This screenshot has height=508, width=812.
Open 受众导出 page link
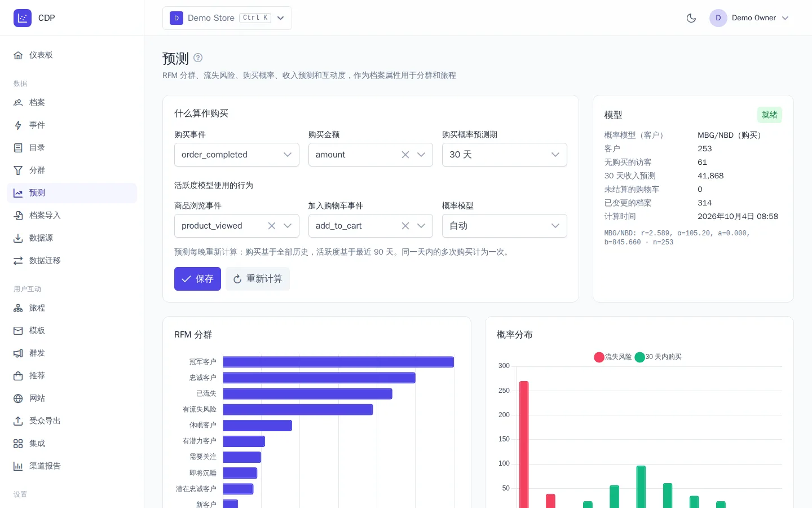72,421
